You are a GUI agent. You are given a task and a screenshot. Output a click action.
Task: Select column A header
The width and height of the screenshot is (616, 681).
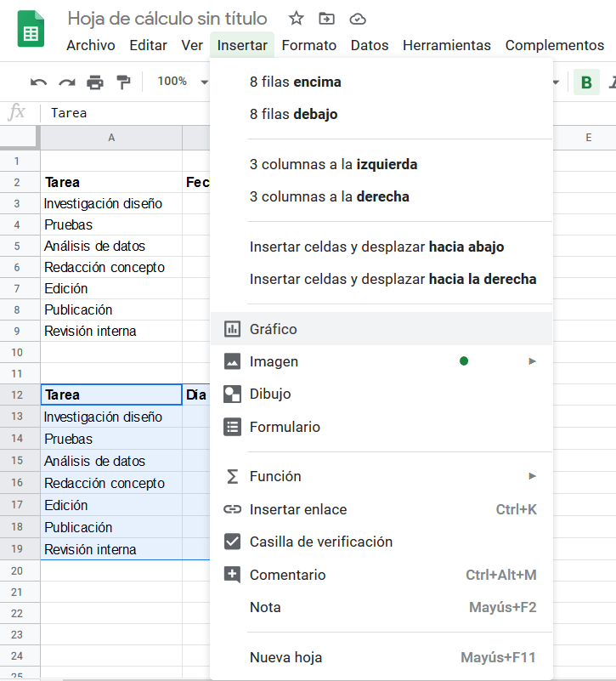(x=111, y=138)
